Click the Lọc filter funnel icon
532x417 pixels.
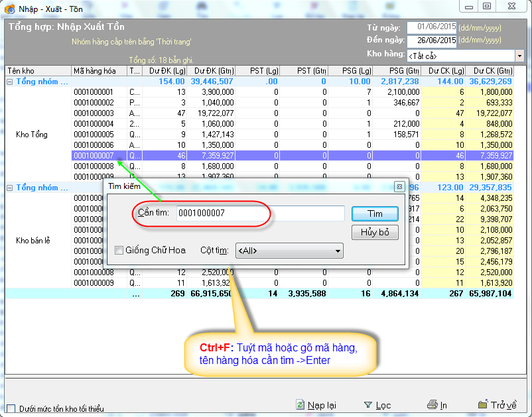[368, 404]
